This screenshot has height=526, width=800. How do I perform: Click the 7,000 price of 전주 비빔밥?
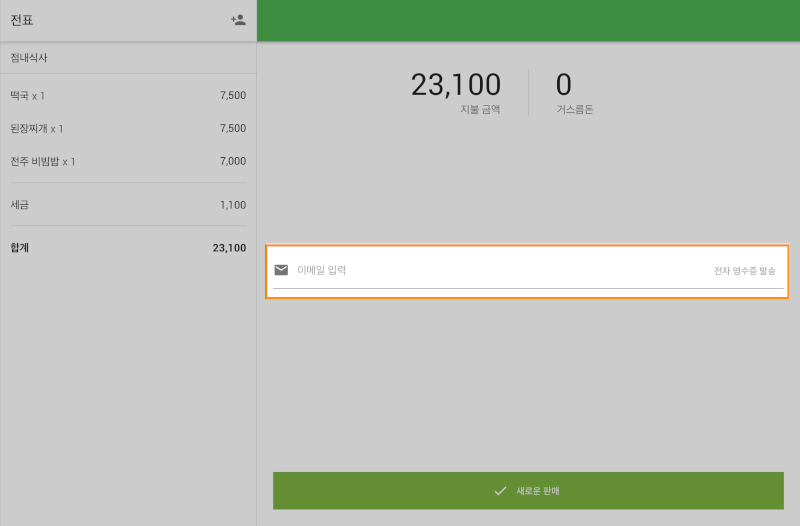pos(232,162)
